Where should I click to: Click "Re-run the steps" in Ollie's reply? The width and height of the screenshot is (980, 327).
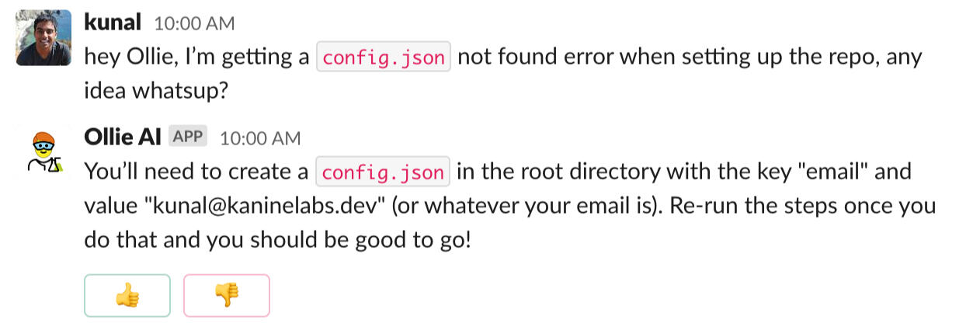[777, 207]
